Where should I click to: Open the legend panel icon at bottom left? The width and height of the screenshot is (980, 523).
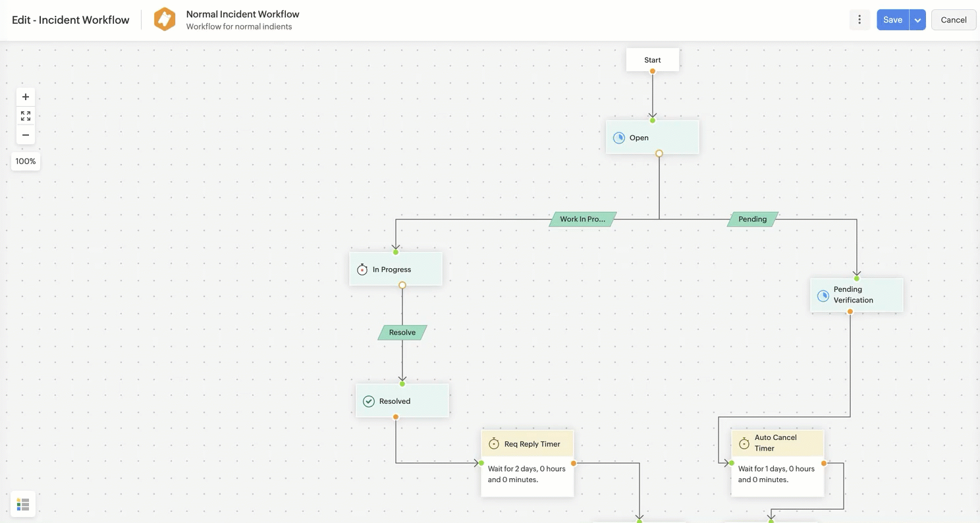(x=23, y=504)
